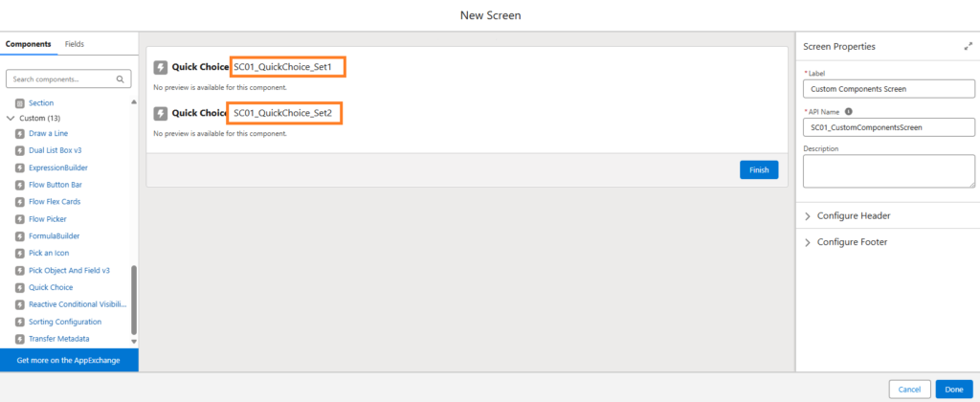Viewport: 980px width, 402px height.
Task: Select the Quick Choice component in list
Action: [x=51, y=287]
